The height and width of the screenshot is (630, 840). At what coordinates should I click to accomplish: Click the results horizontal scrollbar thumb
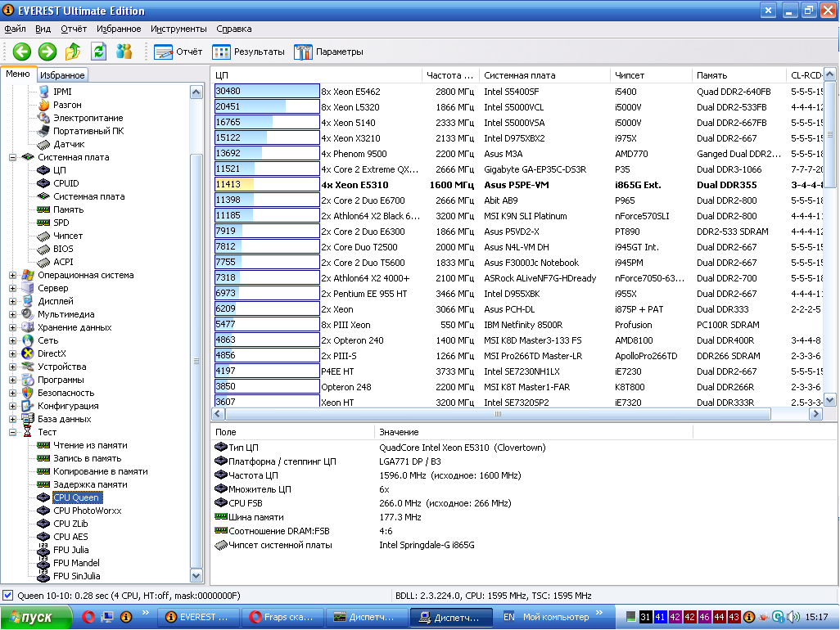(x=499, y=414)
